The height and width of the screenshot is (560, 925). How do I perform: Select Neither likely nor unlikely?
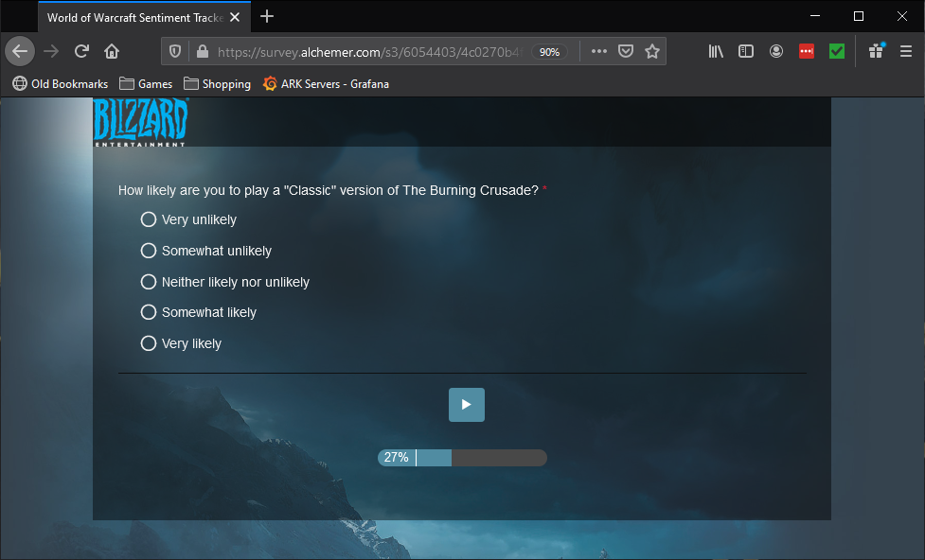click(149, 282)
